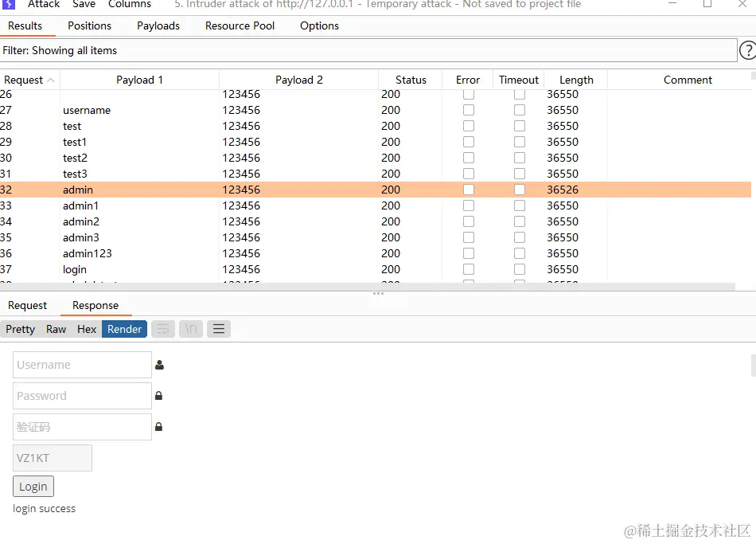Screen dimensions: 756x544
Task: Select the row with payload admin123
Action: 376,253
